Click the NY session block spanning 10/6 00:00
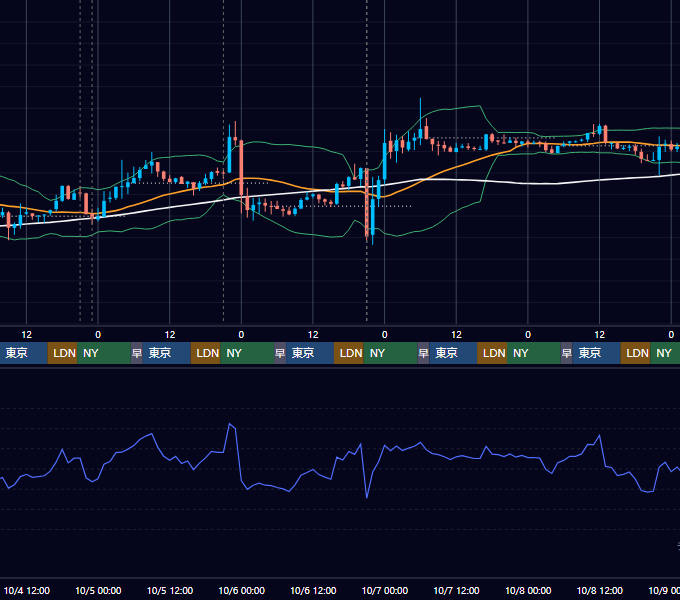This screenshot has width=680, height=600. [247, 353]
